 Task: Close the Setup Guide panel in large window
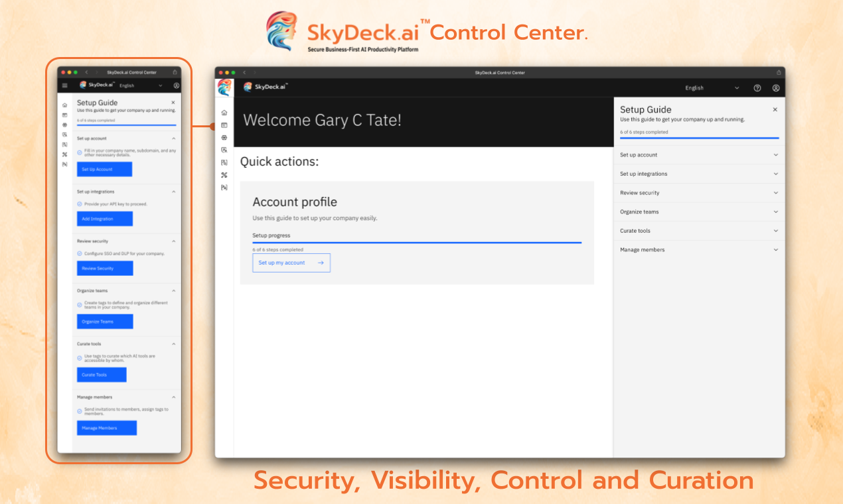pyautogui.click(x=775, y=109)
